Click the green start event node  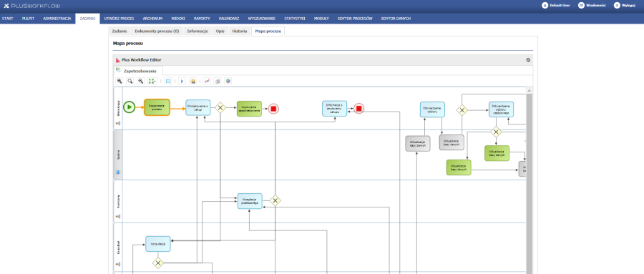point(129,107)
